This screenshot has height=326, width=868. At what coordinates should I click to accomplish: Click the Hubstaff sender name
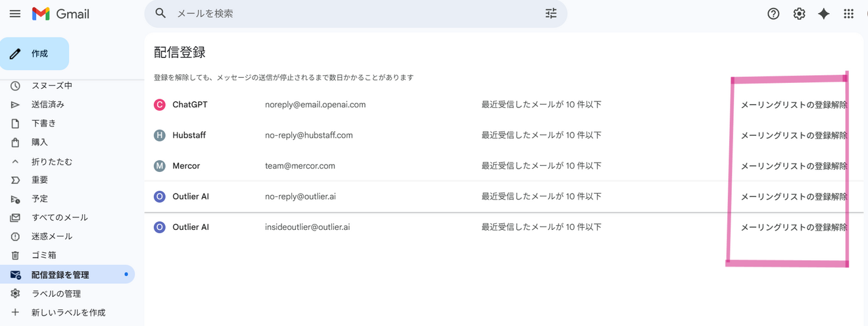point(189,135)
